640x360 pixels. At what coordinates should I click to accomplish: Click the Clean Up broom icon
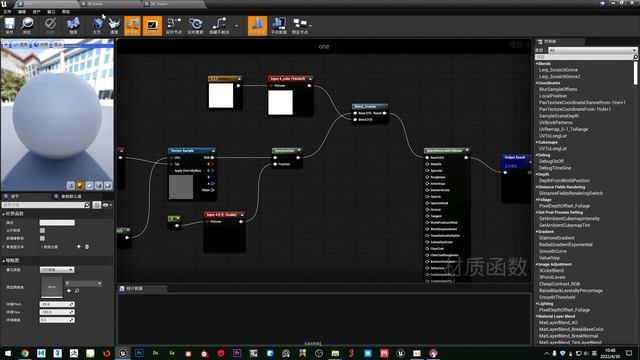click(114, 25)
